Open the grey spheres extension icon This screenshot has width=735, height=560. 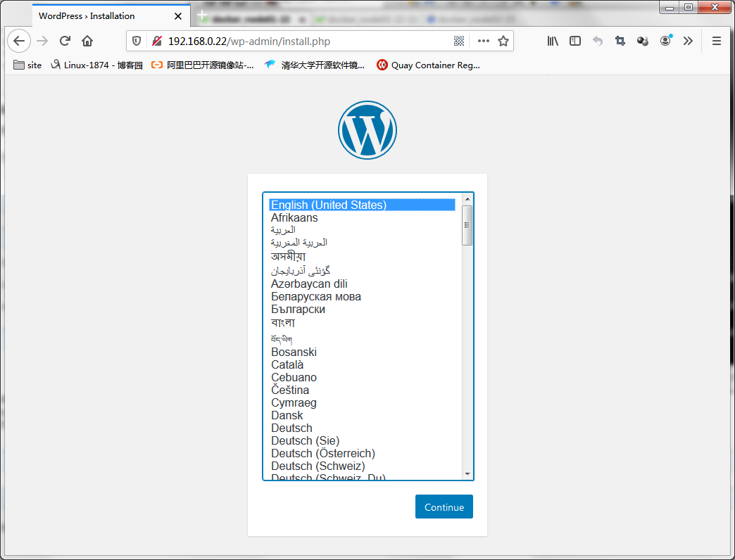pyautogui.click(x=643, y=42)
